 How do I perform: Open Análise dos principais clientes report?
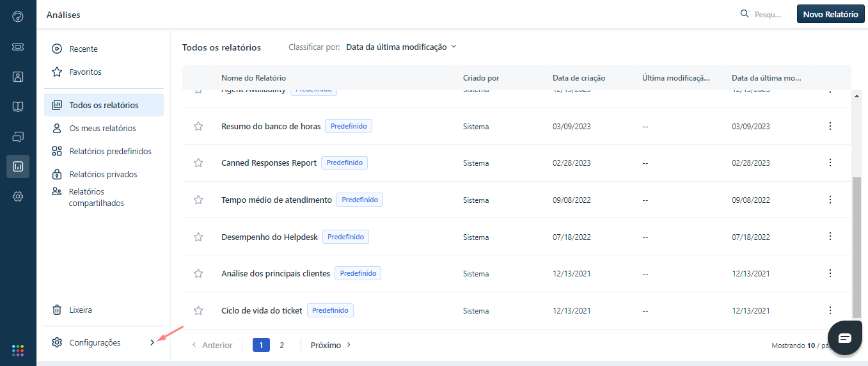click(276, 273)
